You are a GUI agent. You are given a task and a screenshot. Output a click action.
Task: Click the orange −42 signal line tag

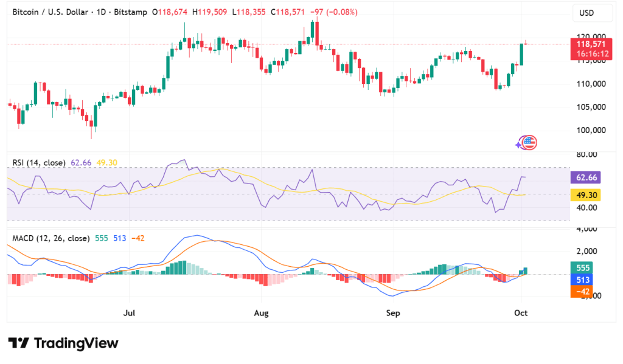click(x=582, y=291)
